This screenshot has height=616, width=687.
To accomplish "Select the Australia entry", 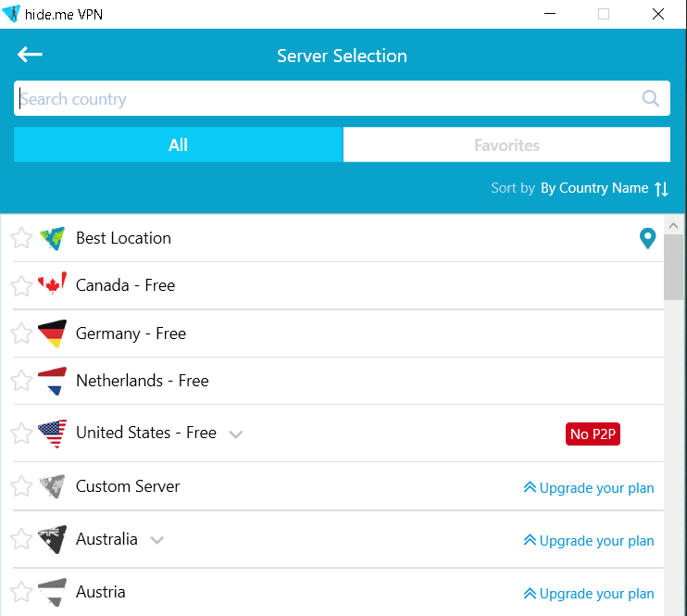I will tap(338, 539).
